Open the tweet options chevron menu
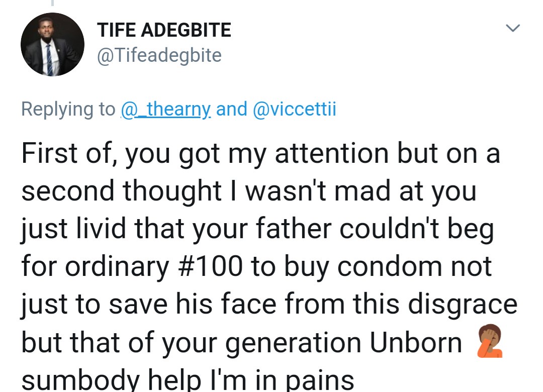Viewport: 543px width, 392px height. pyautogui.click(x=512, y=29)
